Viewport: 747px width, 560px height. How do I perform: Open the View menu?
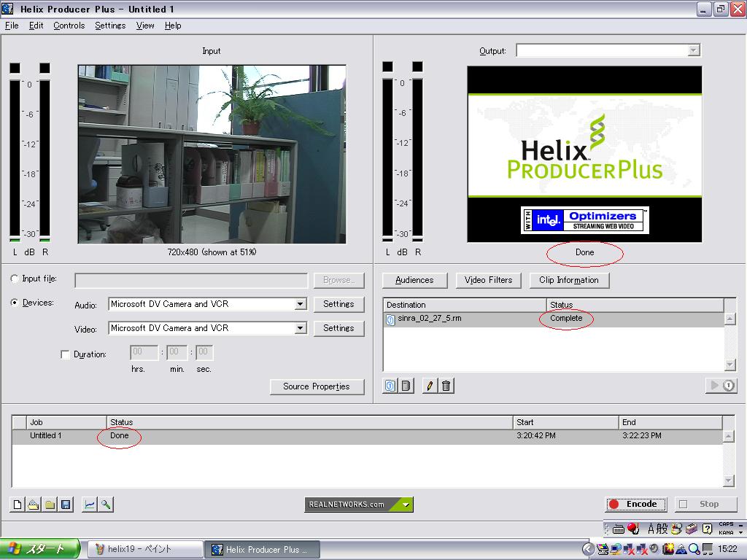point(145,26)
